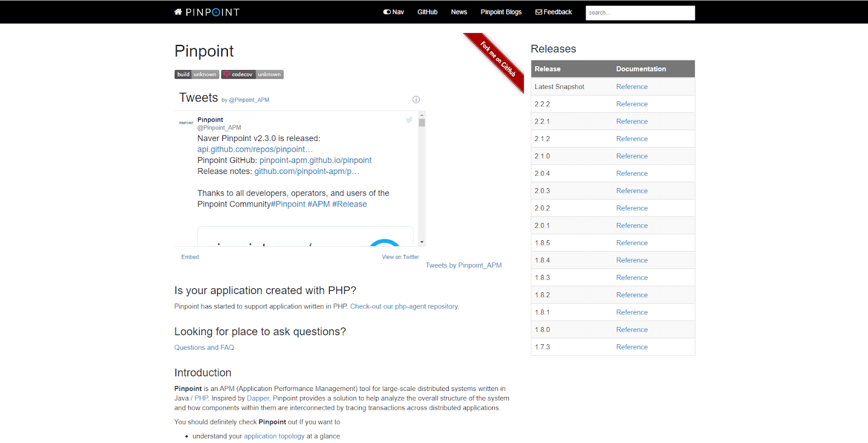Open Reference for release 2.0.4
This screenshot has width=868, height=443.
click(632, 174)
